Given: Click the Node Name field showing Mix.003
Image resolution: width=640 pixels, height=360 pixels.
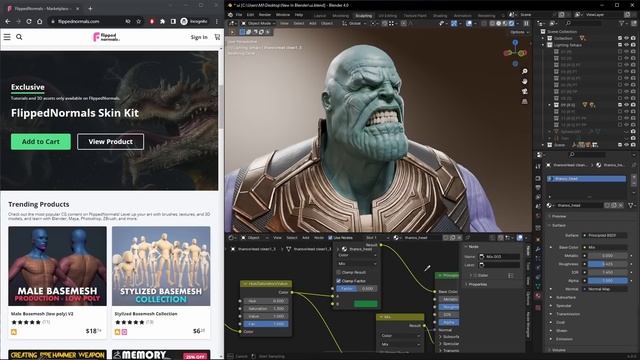Looking at the screenshot, I should (500, 256).
